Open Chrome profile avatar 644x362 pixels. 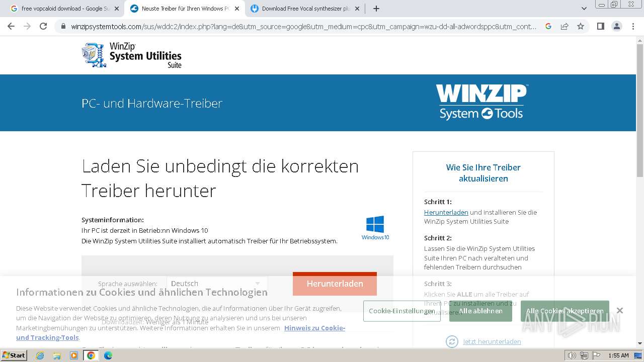coord(616,26)
